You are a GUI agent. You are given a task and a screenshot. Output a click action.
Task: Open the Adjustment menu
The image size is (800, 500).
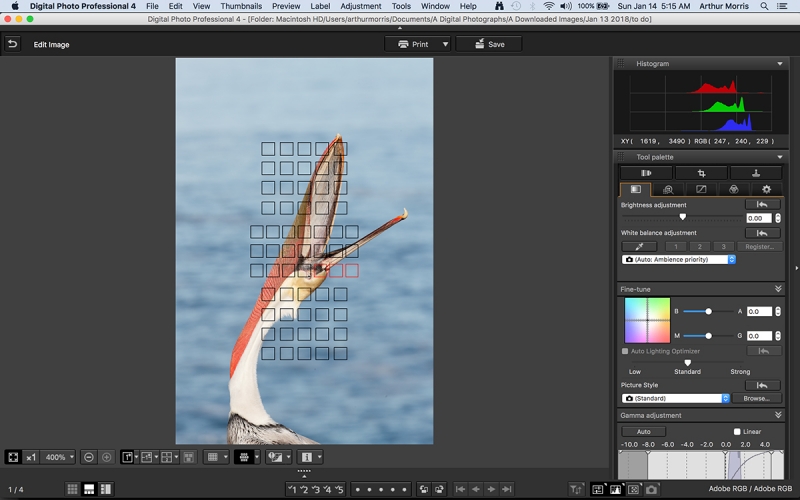pos(361,6)
